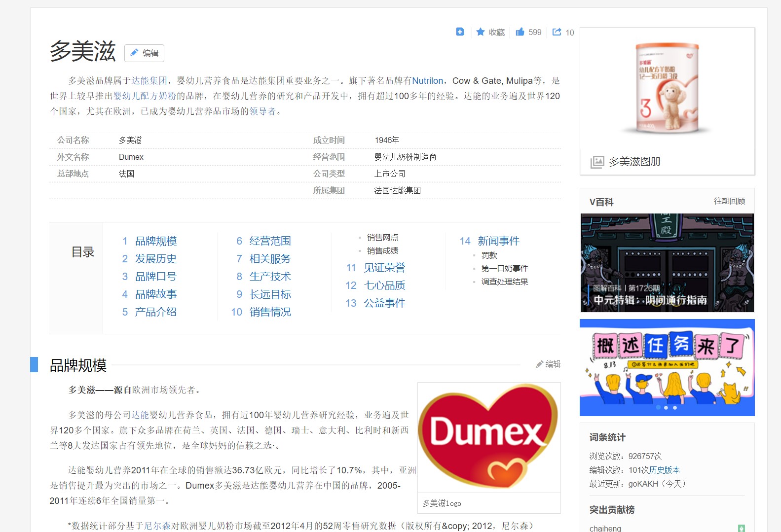This screenshot has width=781, height=532.
Task: Open the 达能集团 link in the intro paragraph
Action: click(x=149, y=81)
